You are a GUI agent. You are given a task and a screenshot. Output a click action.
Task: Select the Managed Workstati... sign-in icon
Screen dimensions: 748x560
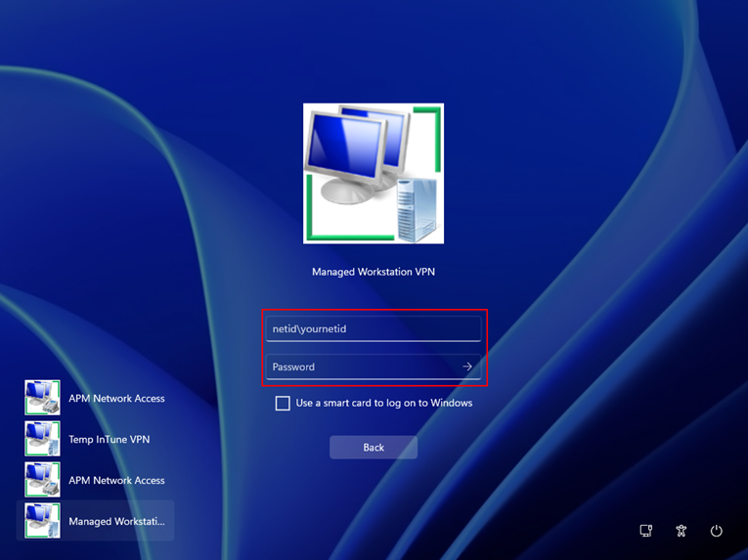tap(42, 521)
